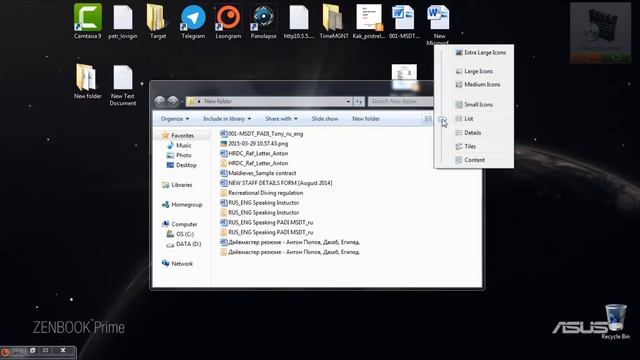The image size is (640, 360).
Task: Click the red record button in recorder bar
Action: coord(5,352)
